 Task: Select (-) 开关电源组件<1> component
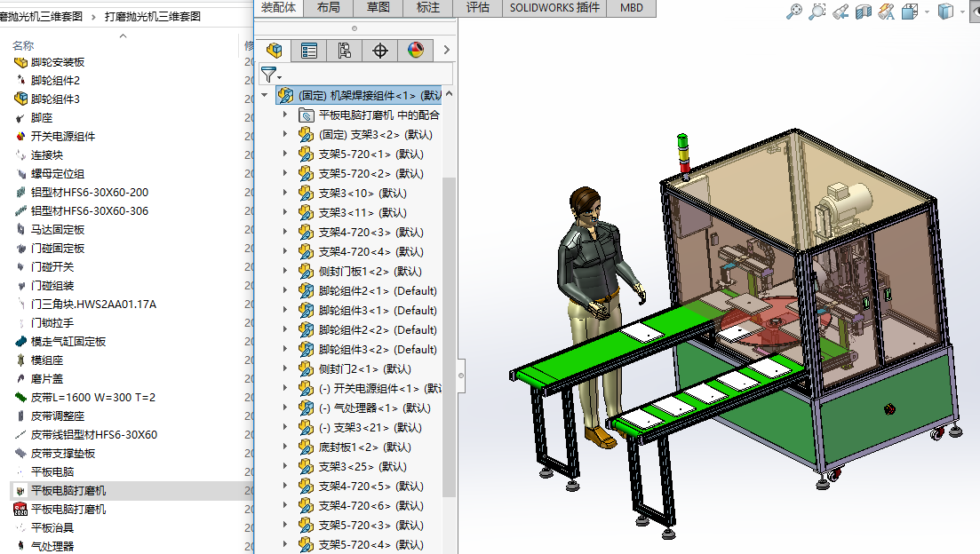(x=379, y=389)
